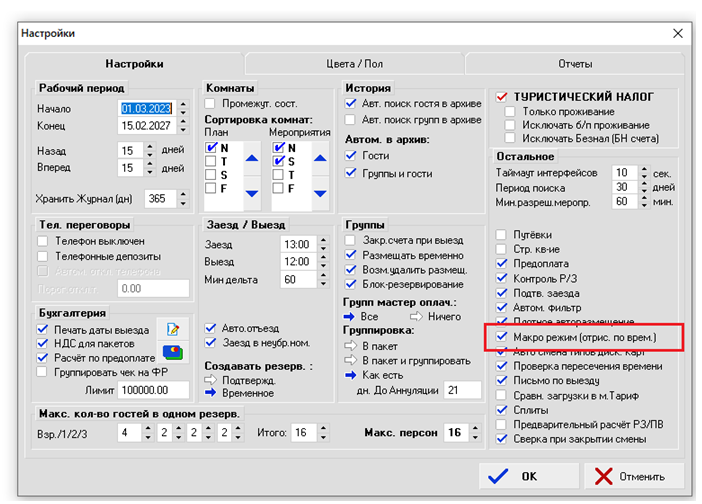Switch to the Цвета / Пол tab
This screenshot has width=702, height=504.
point(353,64)
